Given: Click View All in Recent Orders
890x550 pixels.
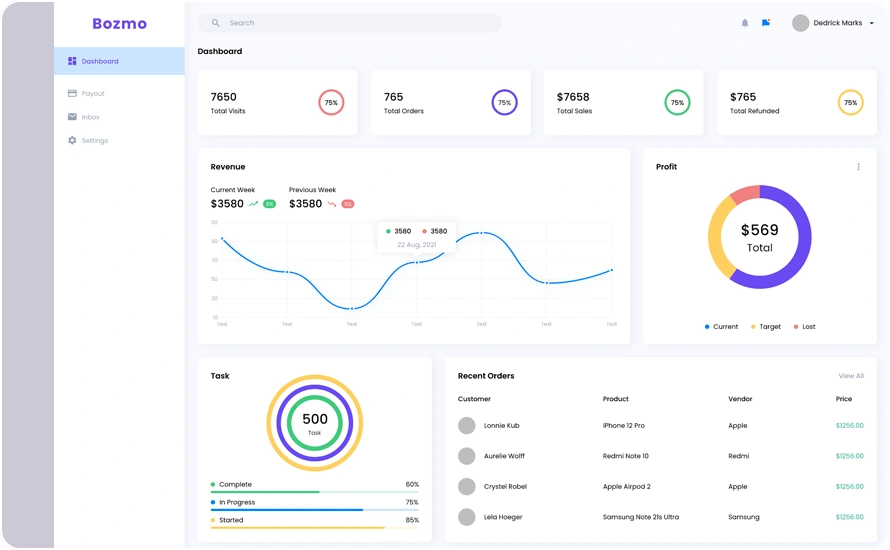Looking at the screenshot, I should (x=851, y=376).
